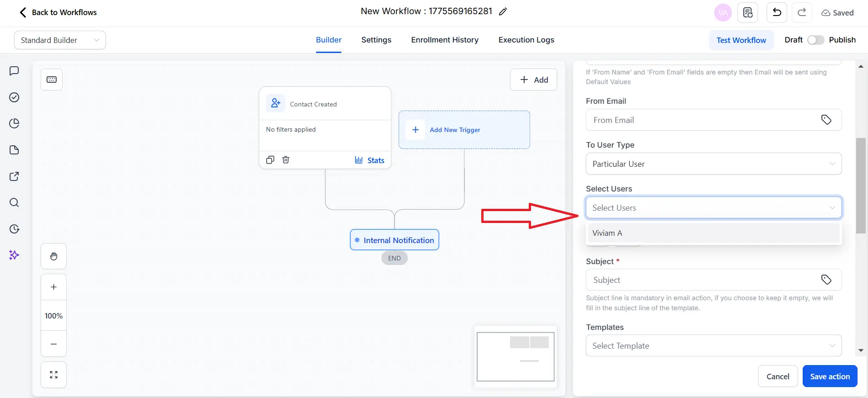Viewport: 868px width, 398px height.
Task: Reset zoom at 100% label
Action: 54,316
